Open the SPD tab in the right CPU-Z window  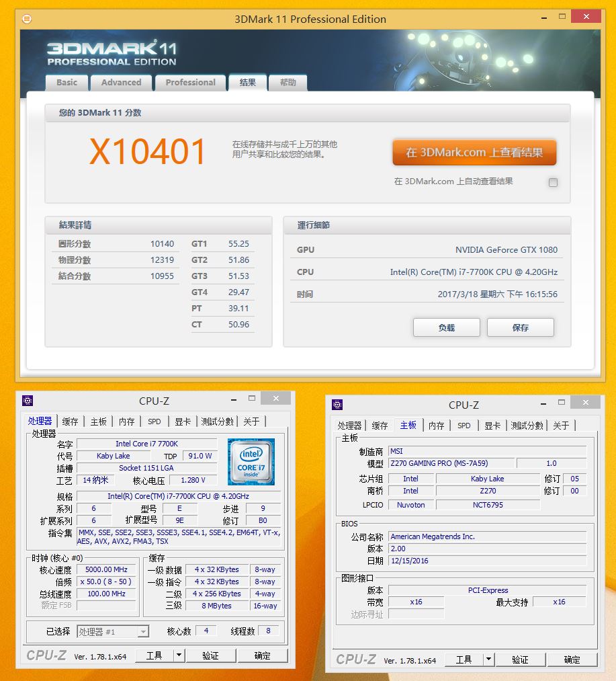(464, 425)
